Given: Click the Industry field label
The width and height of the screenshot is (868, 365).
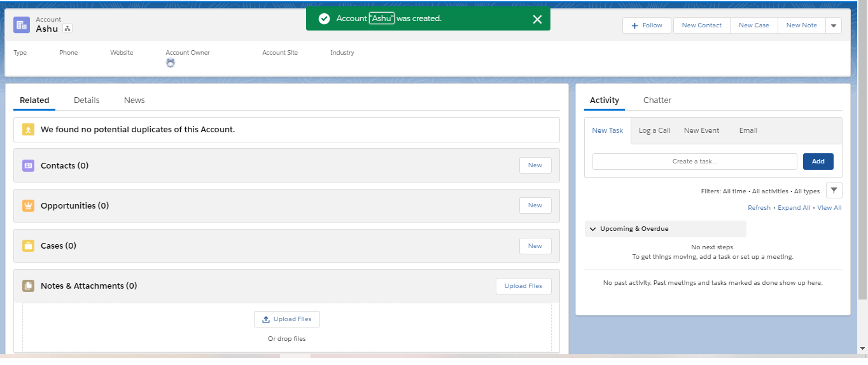Looking at the screenshot, I should tap(342, 53).
